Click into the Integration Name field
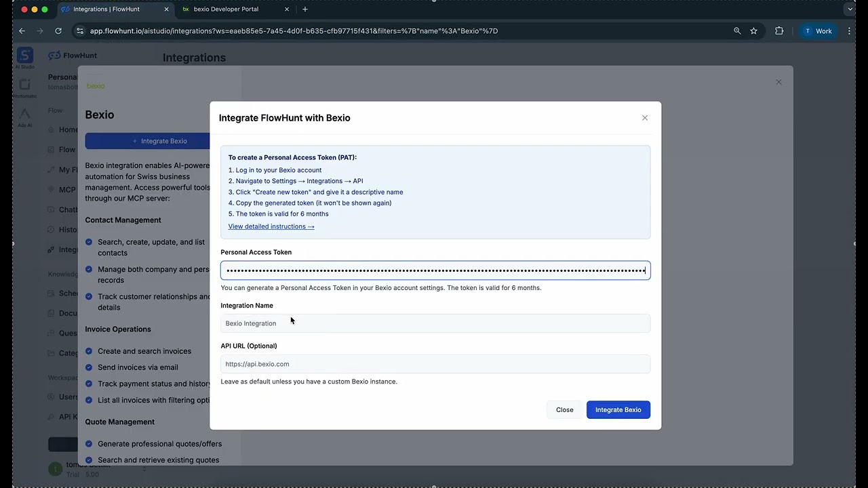The width and height of the screenshot is (868, 488). click(435, 323)
